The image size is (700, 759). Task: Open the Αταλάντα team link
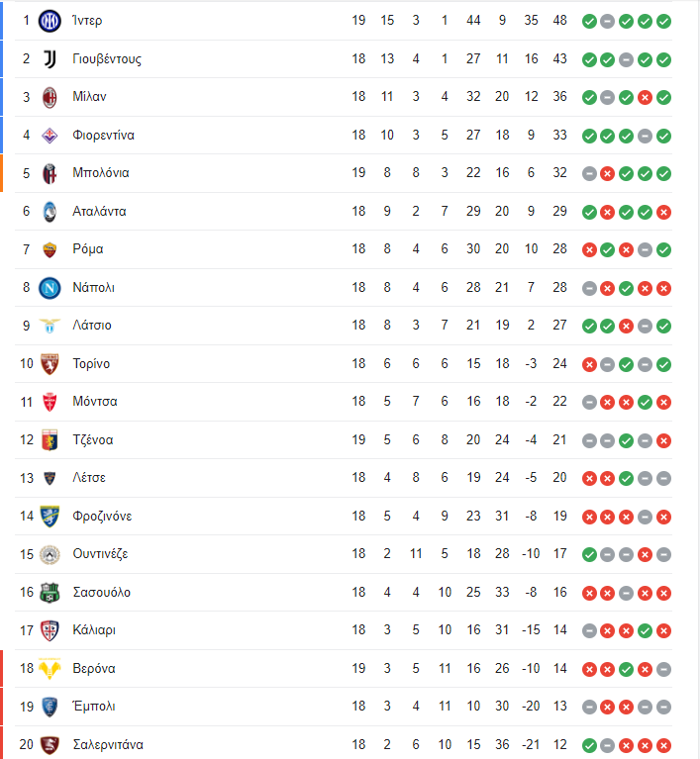point(99,211)
